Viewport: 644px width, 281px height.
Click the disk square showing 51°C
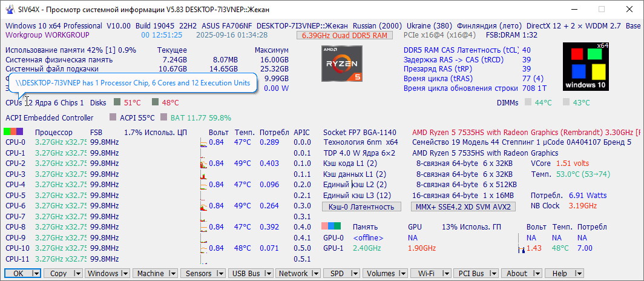click(117, 103)
